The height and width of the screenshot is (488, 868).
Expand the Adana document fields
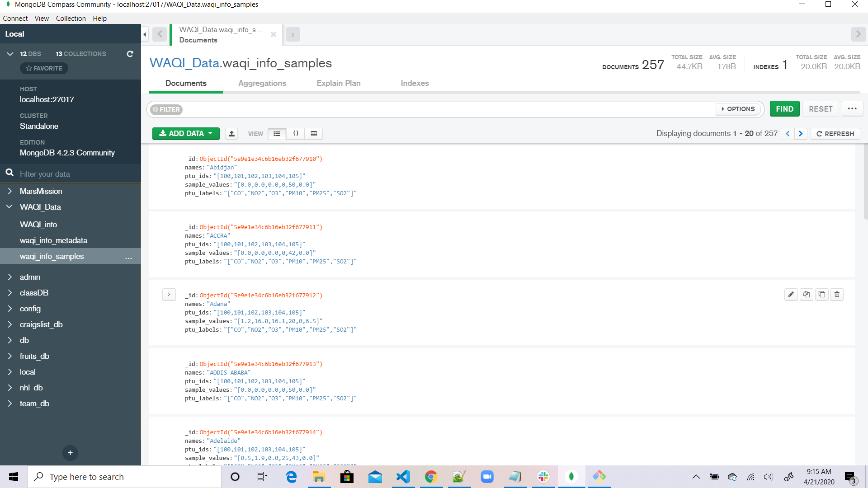tap(169, 295)
